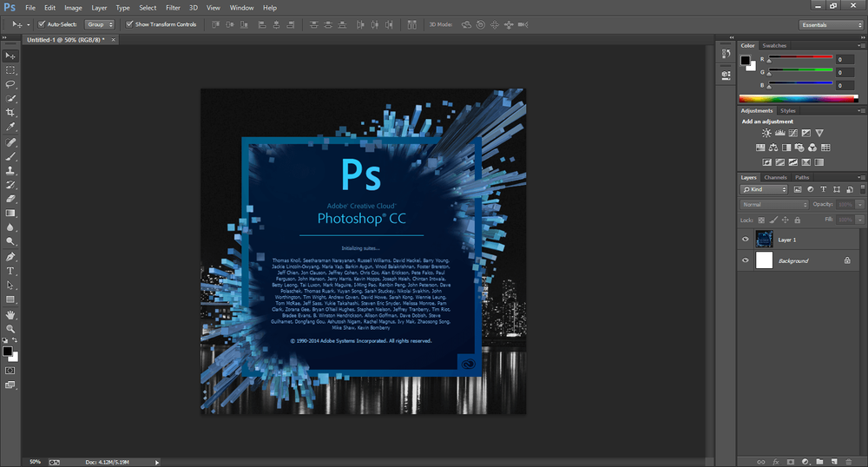Switch to the Styles tab

(788, 110)
